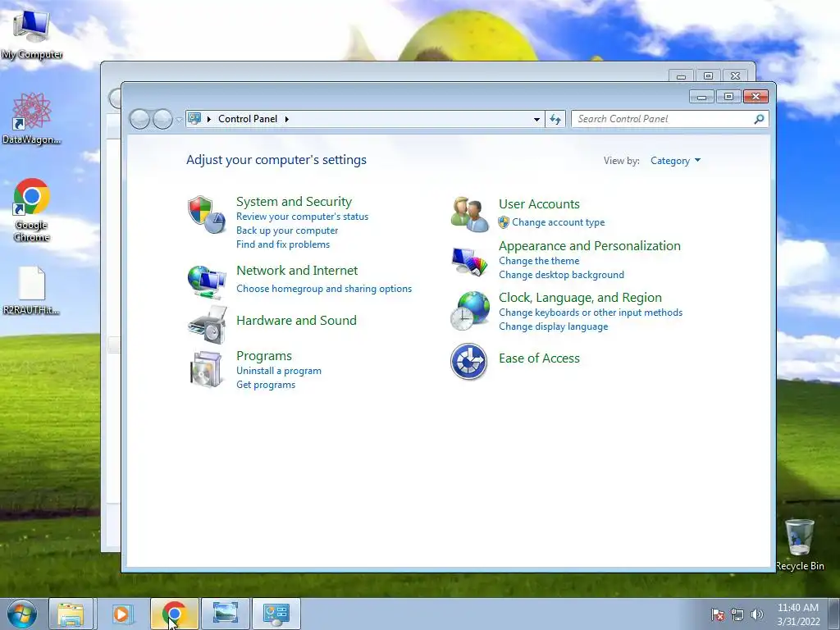Screen dimensions: 840x630
Task: Open System and Security shield icon
Action: (x=207, y=214)
